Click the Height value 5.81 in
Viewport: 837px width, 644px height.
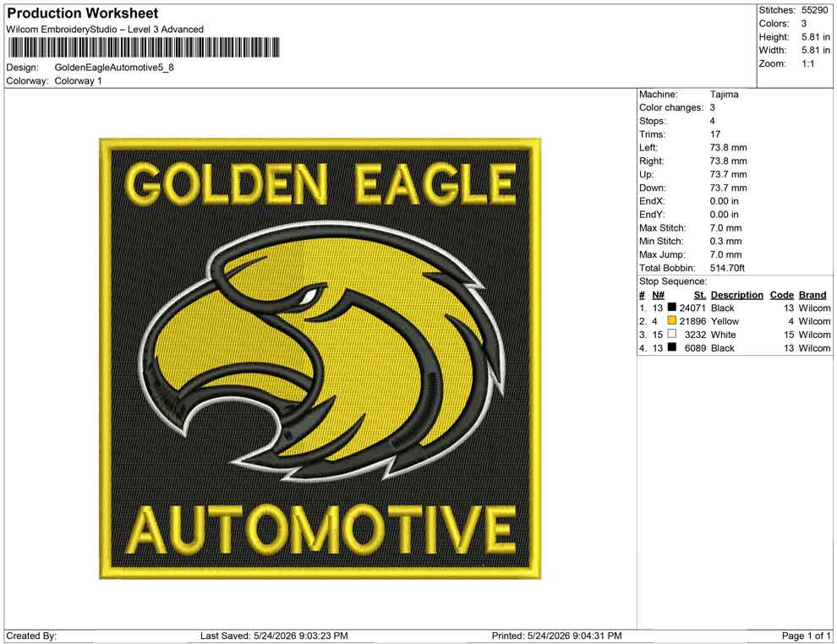816,37
